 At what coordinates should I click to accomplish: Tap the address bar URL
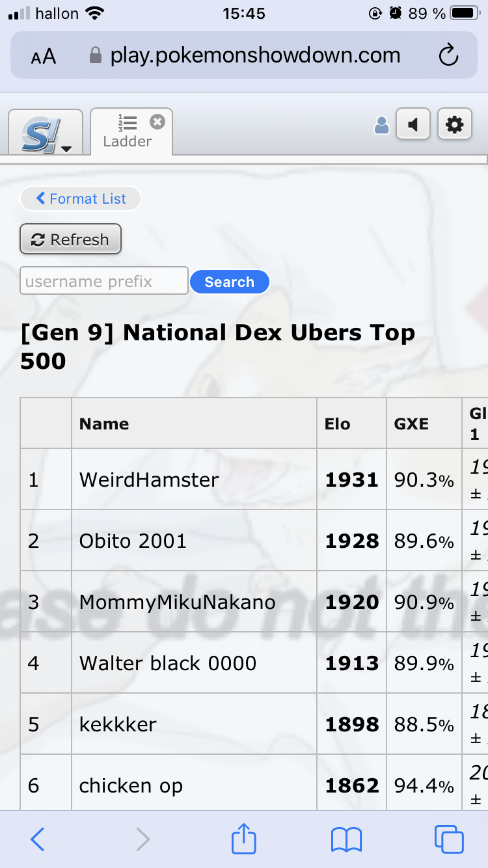pyautogui.click(x=255, y=56)
